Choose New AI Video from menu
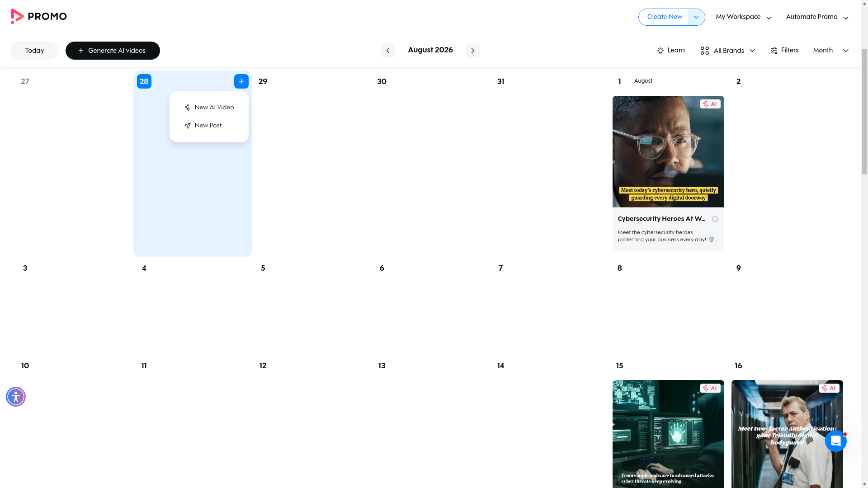Screen dimensions: 868x488 tap(209, 108)
